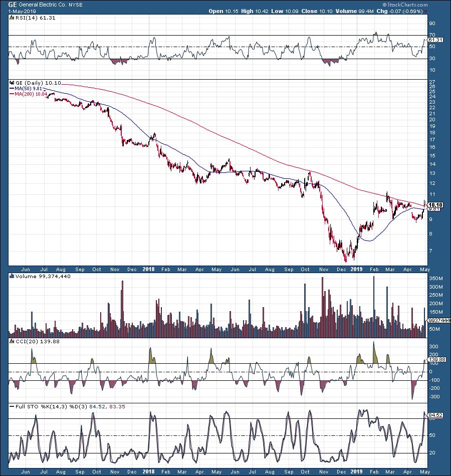Click the 10.10 last price tag on axis
This screenshot has height=476, width=451.
coord(435,205)
